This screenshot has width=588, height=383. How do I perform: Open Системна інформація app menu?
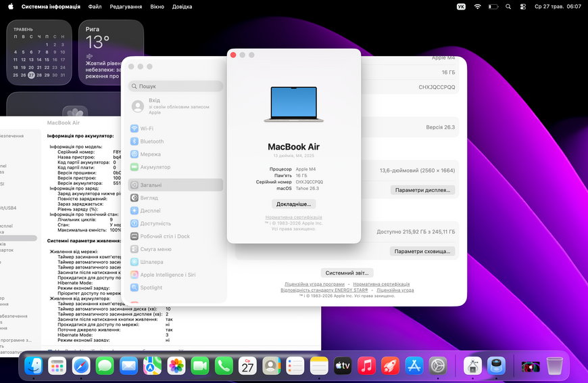(x=51, y=6)
